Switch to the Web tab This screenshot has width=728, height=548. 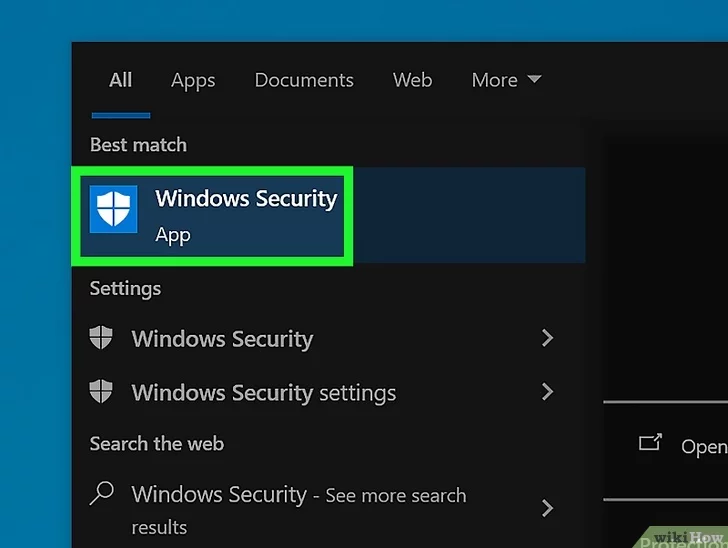pos(412,80)
